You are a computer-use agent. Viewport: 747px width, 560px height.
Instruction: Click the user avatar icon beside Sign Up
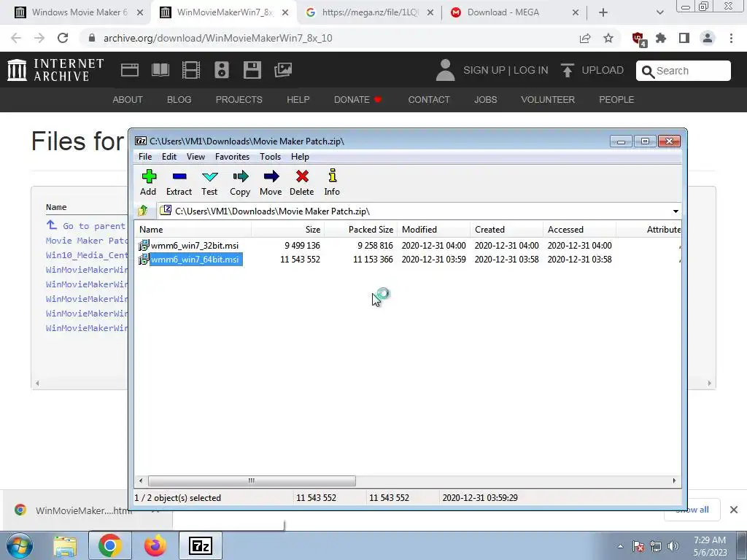[x=446, y=70]
